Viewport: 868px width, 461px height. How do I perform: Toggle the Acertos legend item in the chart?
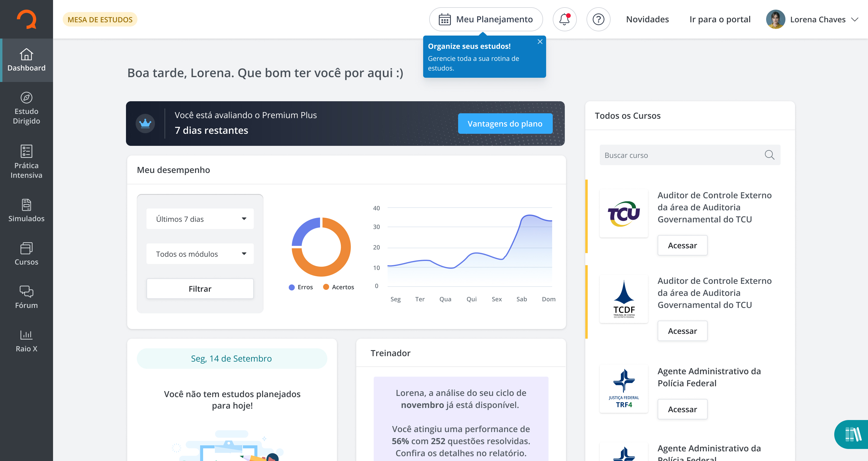point(338,287)
